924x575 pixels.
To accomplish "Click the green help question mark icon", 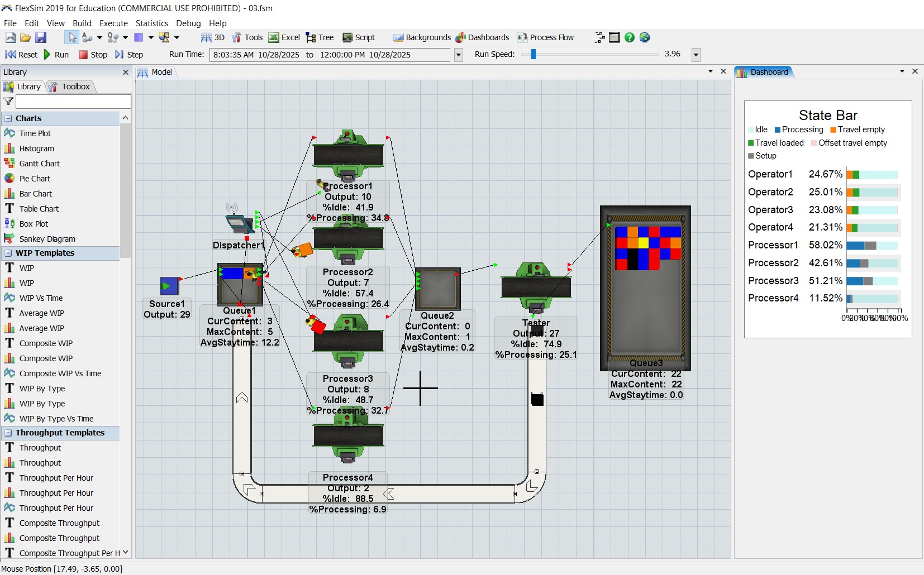I will (630, 37).
